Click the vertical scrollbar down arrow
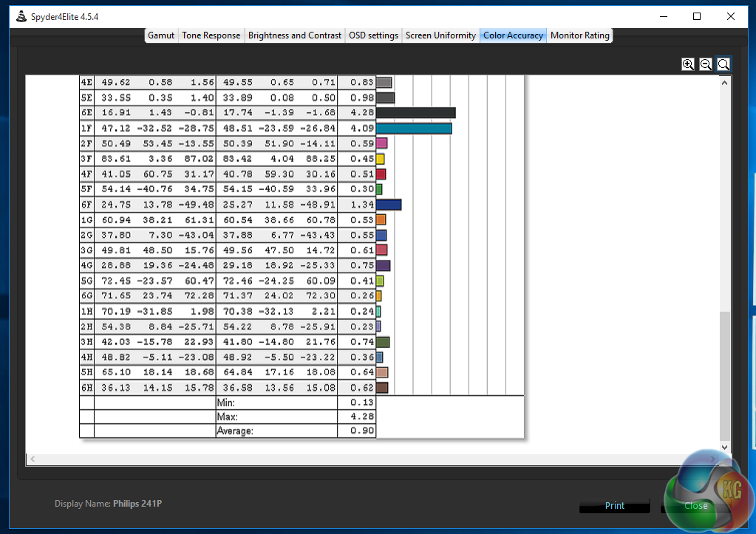Viewport: 756px width, 534px height. coord(725,448)
